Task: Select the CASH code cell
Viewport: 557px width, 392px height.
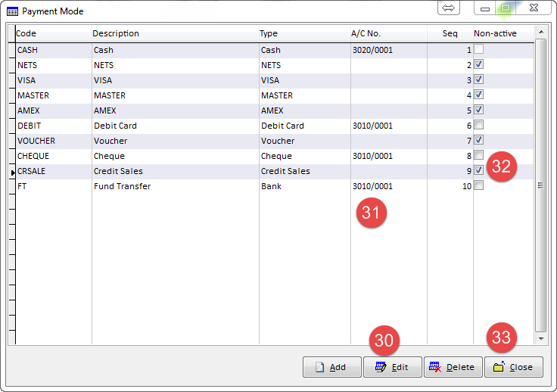Action: click(54, 50)
